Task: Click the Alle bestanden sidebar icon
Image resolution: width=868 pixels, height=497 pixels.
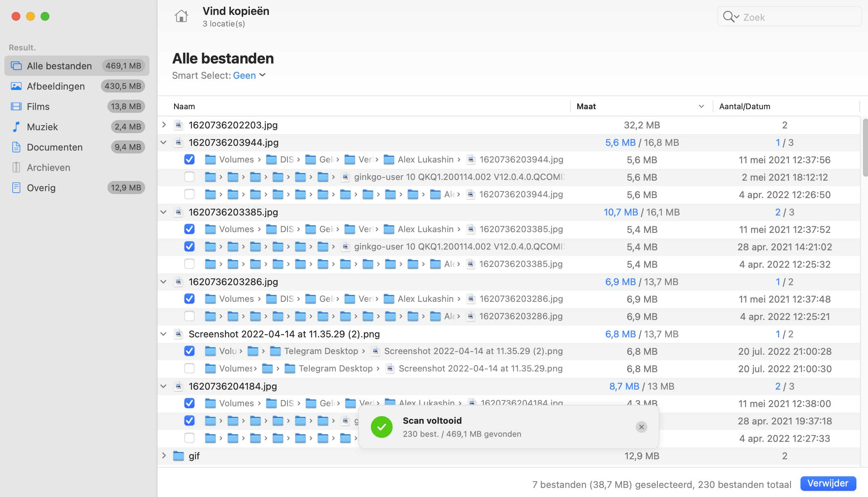Action: (x=16, y=66)
